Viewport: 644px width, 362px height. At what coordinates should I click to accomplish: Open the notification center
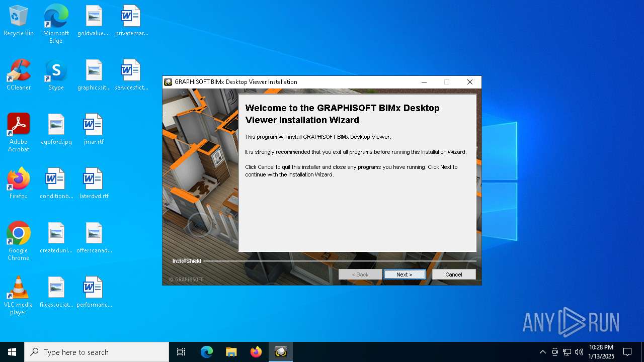[627, 352]
